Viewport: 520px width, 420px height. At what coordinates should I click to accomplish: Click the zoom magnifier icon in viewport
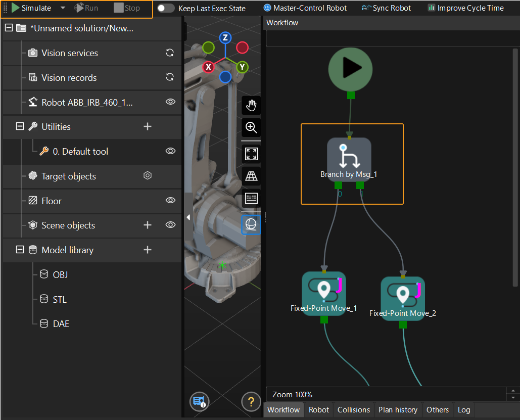(x=251, y=127)
